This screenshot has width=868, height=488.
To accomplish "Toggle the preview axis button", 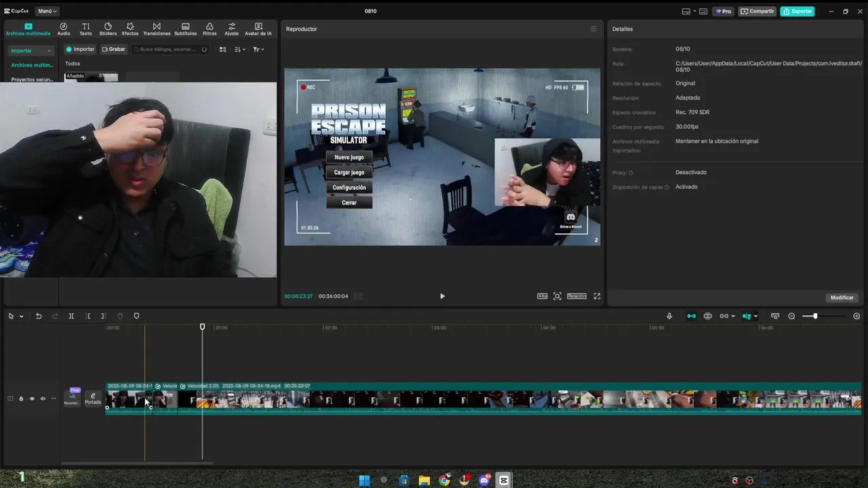I will pyautogui.click(x=747, y=317).
